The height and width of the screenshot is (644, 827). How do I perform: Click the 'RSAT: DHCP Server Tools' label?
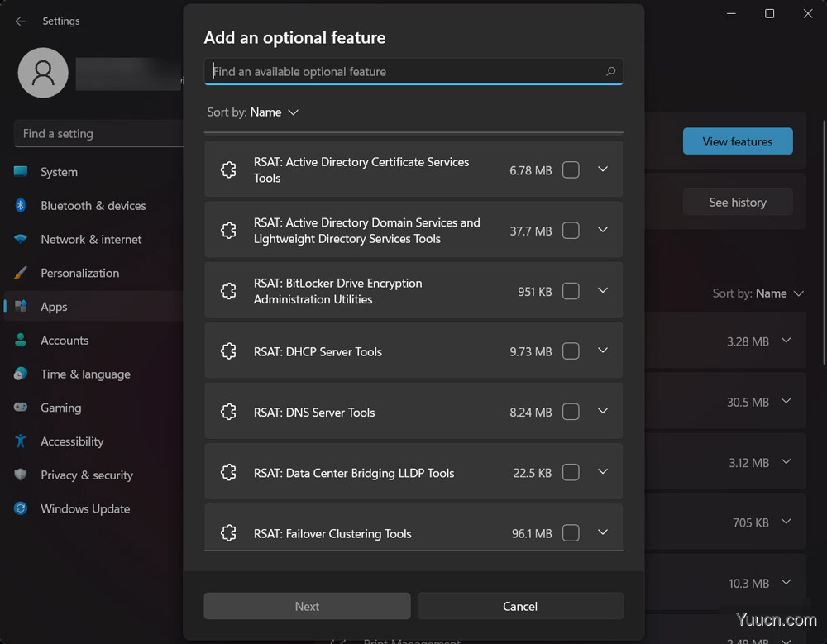coord(318,352)
